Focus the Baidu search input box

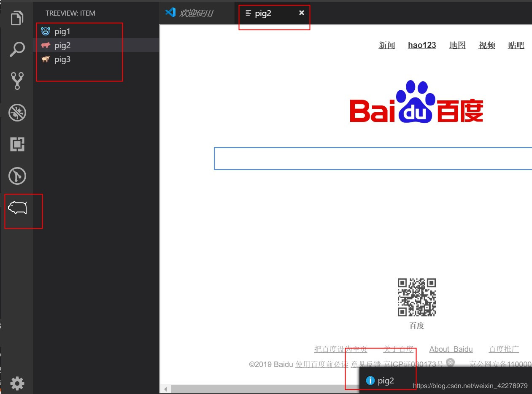coord(373,159)
